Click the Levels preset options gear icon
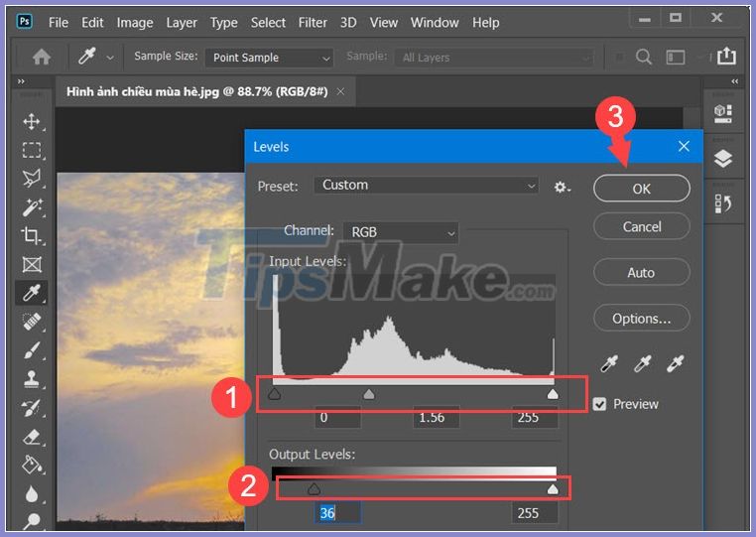Screen dimensions: 756x537 [x=562, y=187]
